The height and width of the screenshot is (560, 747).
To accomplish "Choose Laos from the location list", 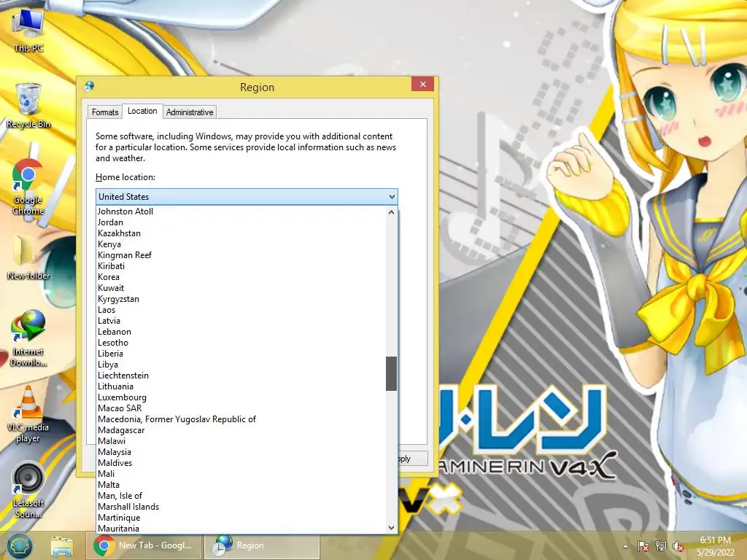I will coord(241,310).
